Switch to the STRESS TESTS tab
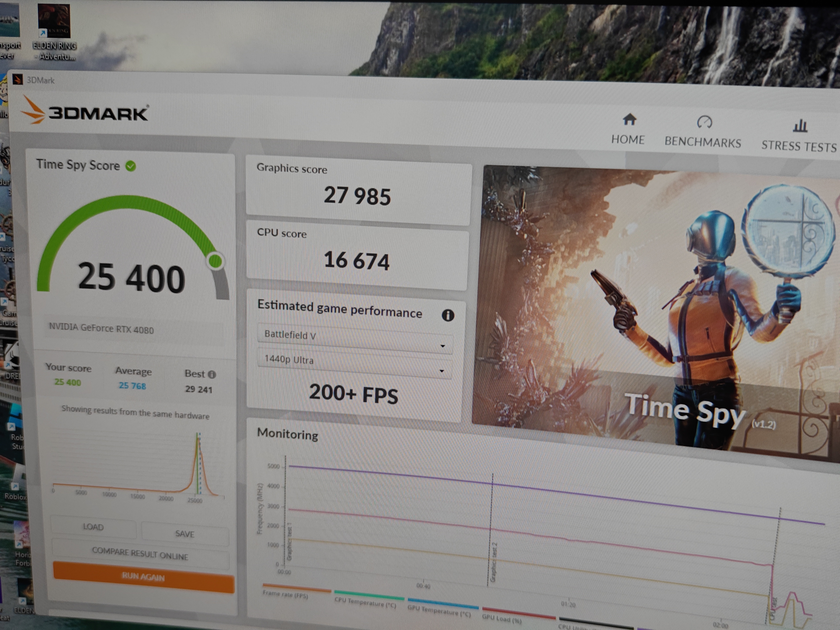Viewport: 840px width, 630px height. pyautogui.click(x=799, y=147)
